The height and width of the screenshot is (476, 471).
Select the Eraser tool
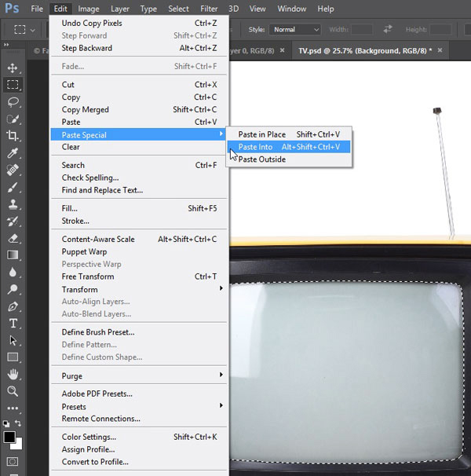click(13, 238)
